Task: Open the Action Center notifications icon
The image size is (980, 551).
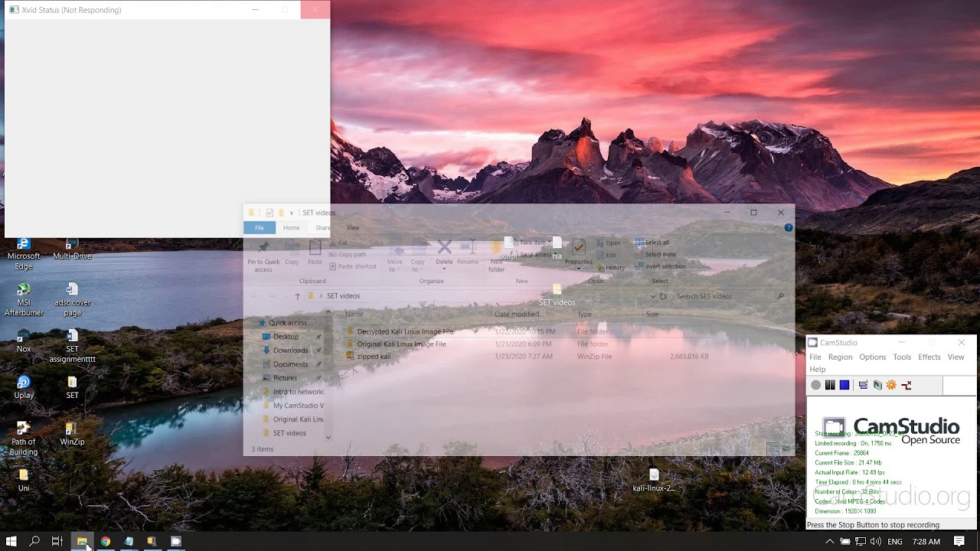Action: point(959,541)
